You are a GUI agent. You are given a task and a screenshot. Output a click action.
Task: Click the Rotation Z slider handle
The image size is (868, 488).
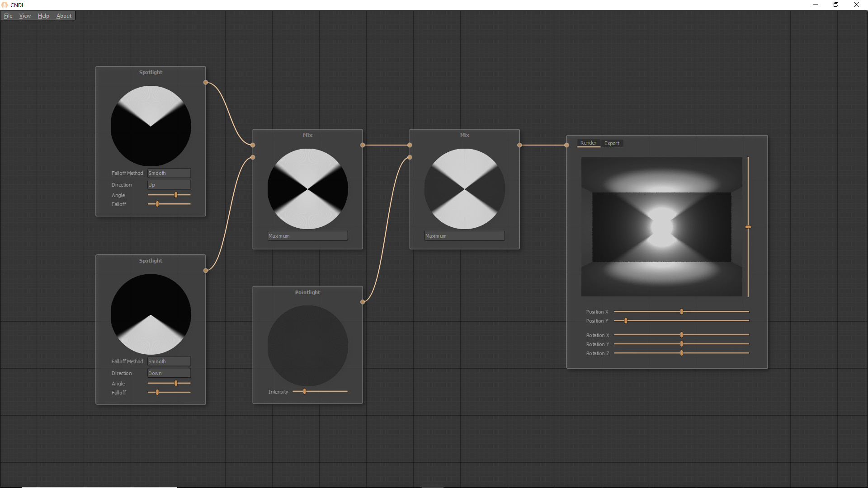(681, 353)
